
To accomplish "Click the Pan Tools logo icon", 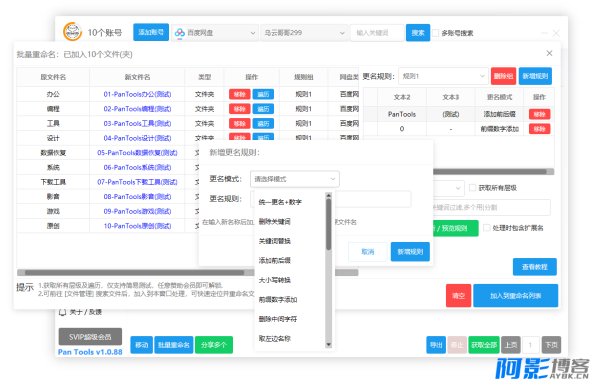I will pyautogui.click(x=72, y=32).
